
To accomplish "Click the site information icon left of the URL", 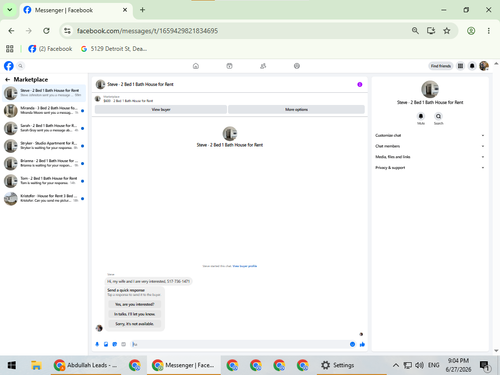I will point(67,31).
